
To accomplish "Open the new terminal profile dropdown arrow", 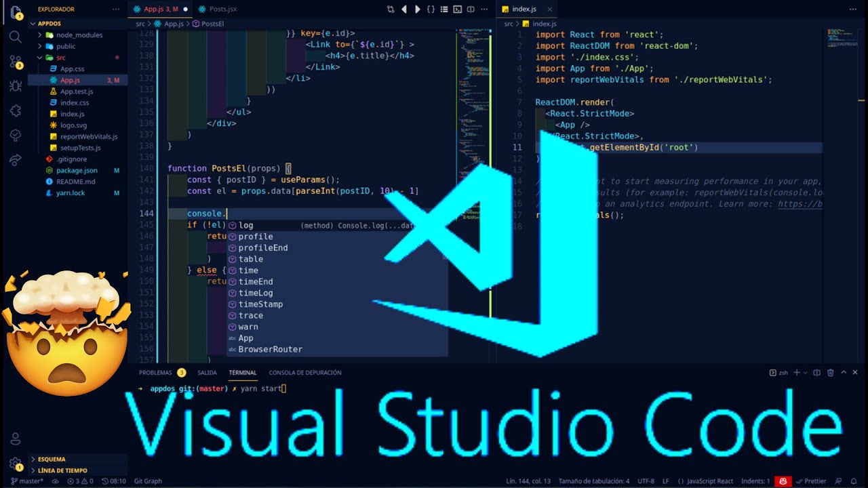I will point(806,373).
